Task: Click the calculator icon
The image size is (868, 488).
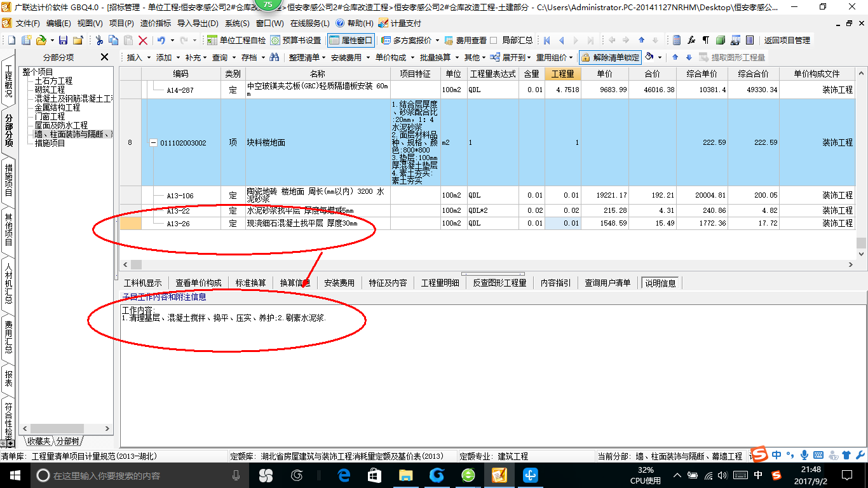Action: (x=677, y=40)
